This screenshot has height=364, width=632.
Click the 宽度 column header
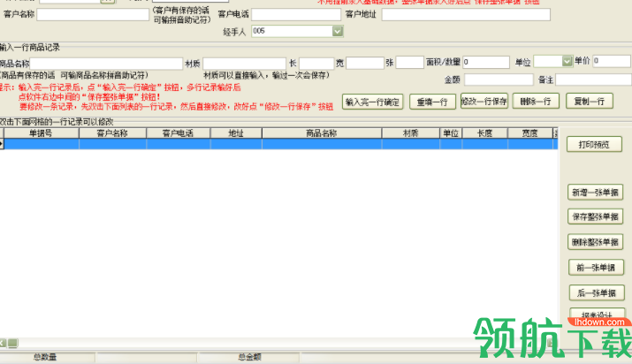530,133
